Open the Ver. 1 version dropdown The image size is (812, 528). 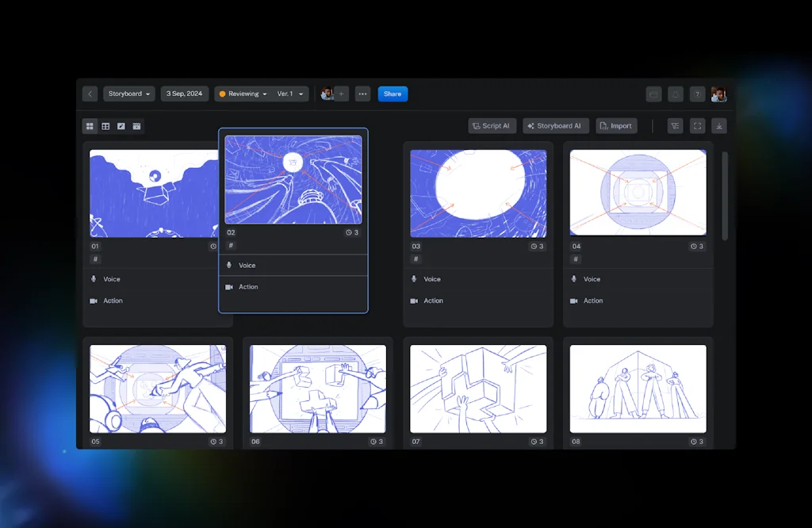pyautogui.click(x=290, y=94)
